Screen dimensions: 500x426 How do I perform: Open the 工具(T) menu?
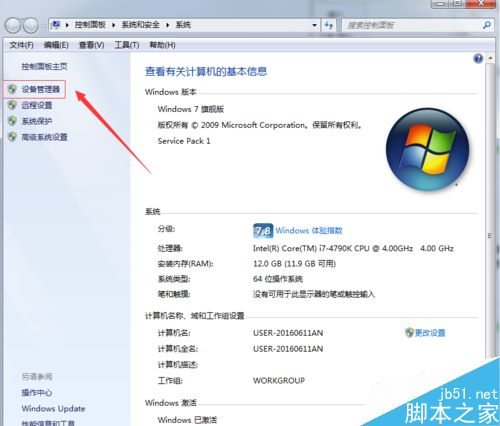127,45
